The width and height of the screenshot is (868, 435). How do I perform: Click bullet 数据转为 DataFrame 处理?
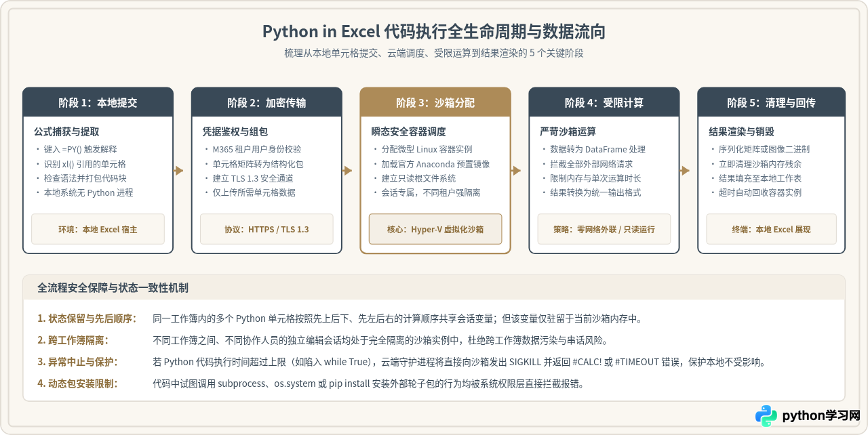tap(597, 149)
